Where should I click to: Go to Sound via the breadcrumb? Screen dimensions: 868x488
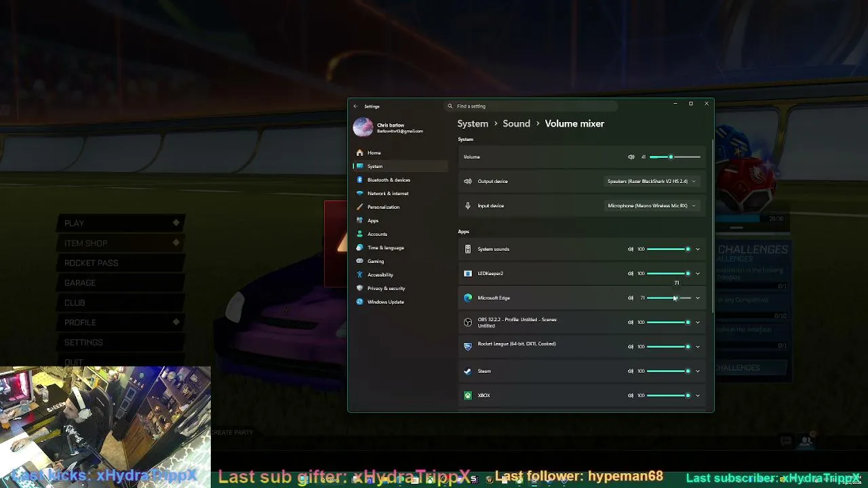click(x=516, y=124)
